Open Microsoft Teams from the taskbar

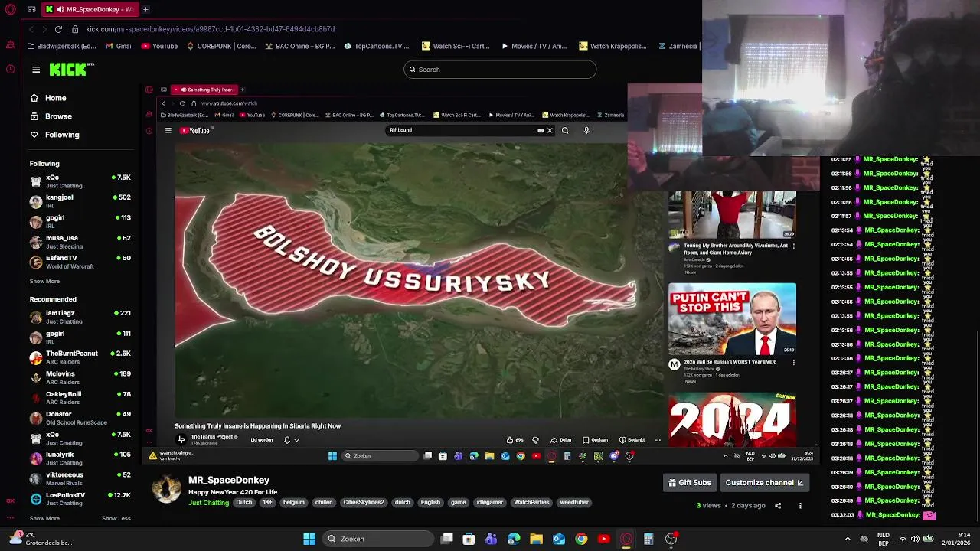click(492, 539)
